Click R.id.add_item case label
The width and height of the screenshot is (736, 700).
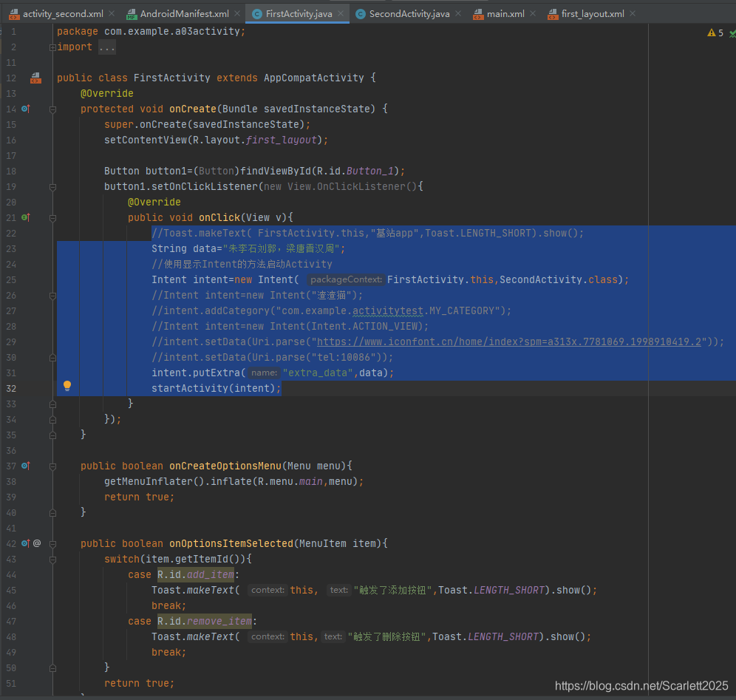(196, 574)
